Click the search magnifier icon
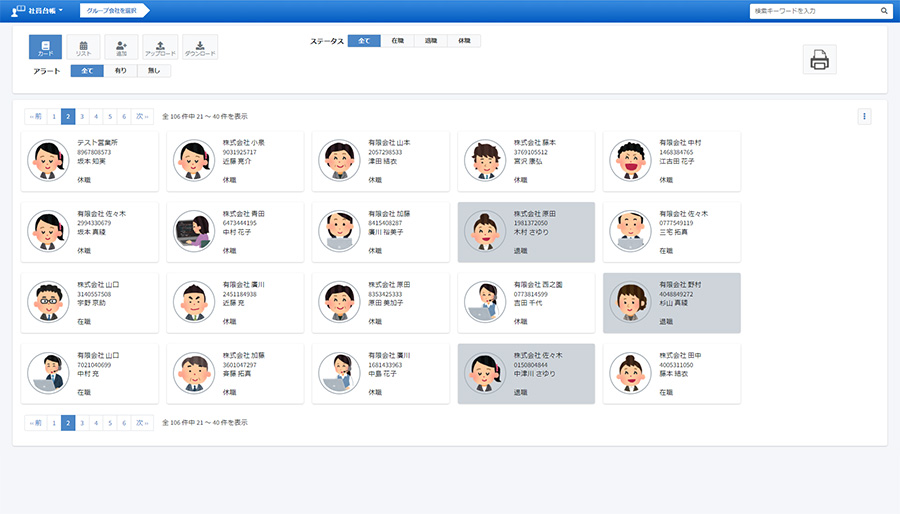The image size is (900, 514). click(x=885, y=11)
